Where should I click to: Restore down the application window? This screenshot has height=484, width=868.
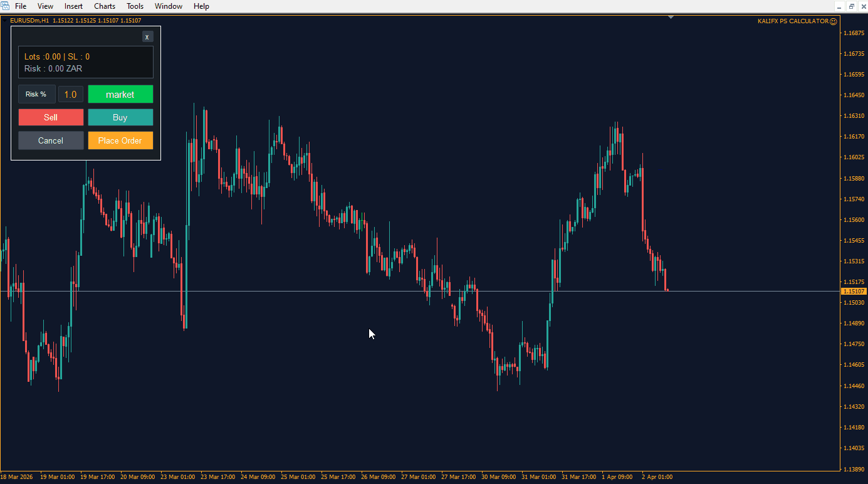click(852, 6)
